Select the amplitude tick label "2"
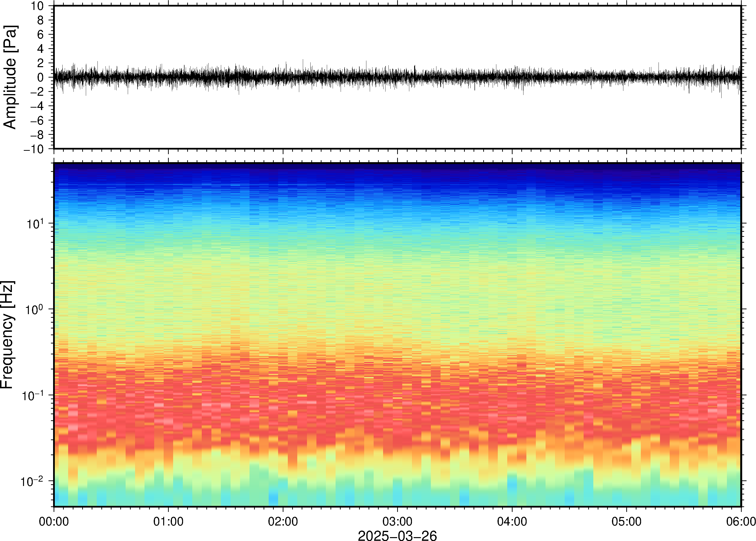 click(41, 63)
